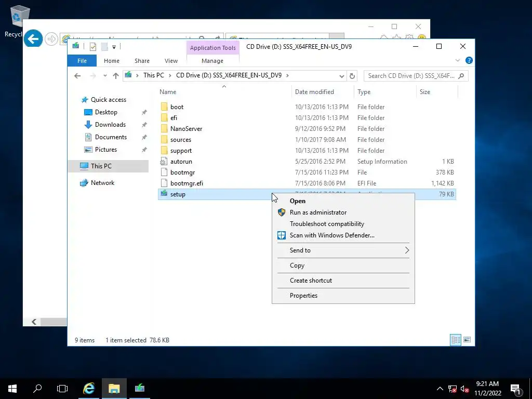Image resolution: width=532 pixels, height=399 pixels.
Task: Open taskbar search magnifier
Action: 37,389
